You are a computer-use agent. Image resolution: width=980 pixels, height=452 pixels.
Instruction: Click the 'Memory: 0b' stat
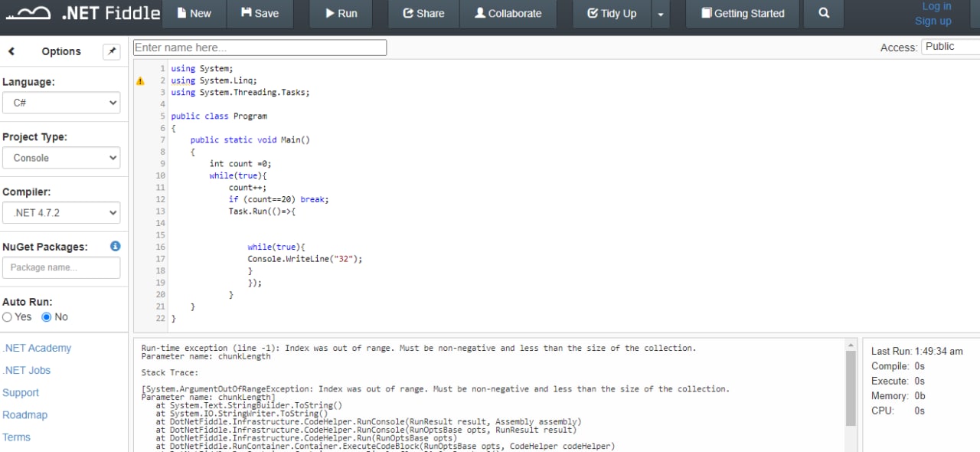(899, 395)
